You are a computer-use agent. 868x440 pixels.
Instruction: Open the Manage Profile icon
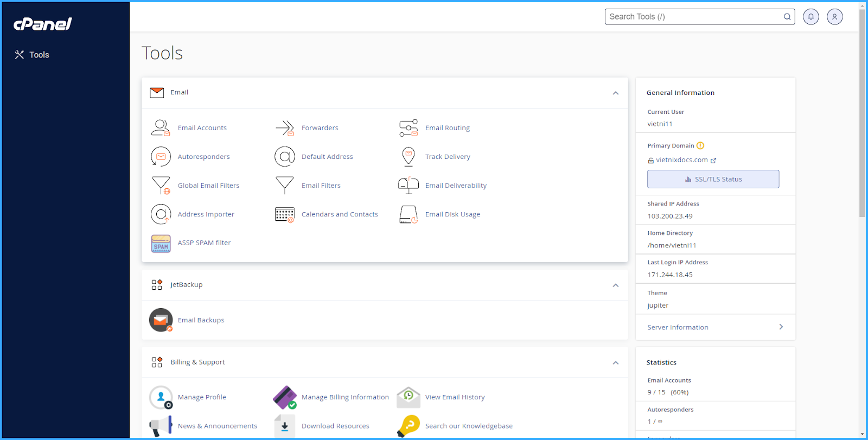[x=161, y=397]
